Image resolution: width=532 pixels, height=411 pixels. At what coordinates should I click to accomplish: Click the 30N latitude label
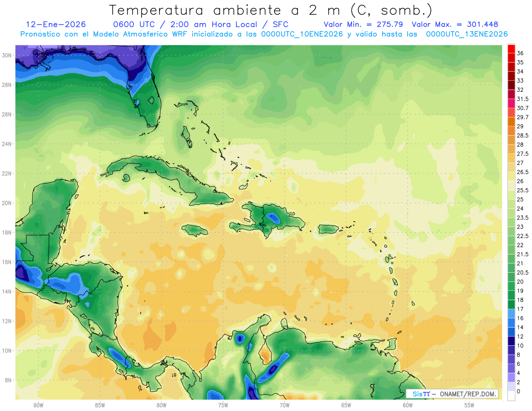coord(7,55)
